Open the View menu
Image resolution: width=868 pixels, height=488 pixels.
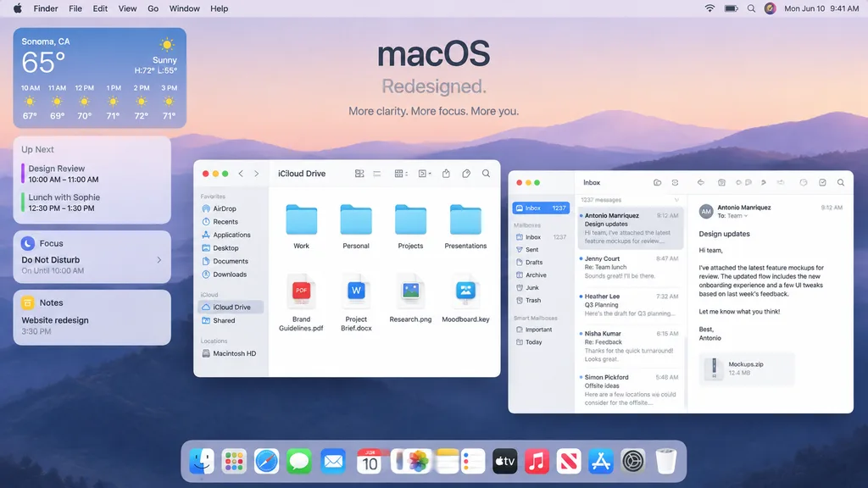[127, 8]
